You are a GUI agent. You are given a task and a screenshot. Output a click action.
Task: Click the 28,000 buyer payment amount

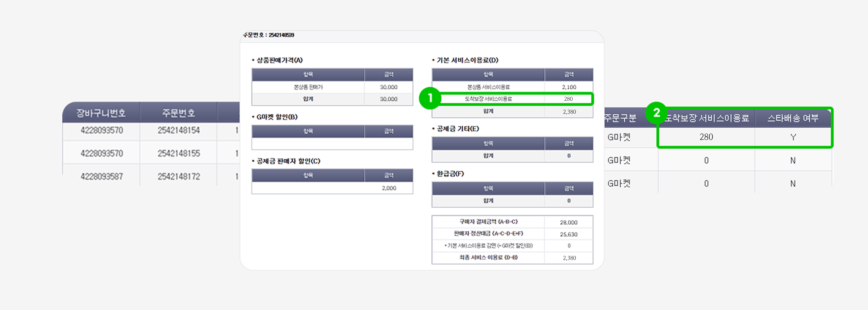coord(569,222)
